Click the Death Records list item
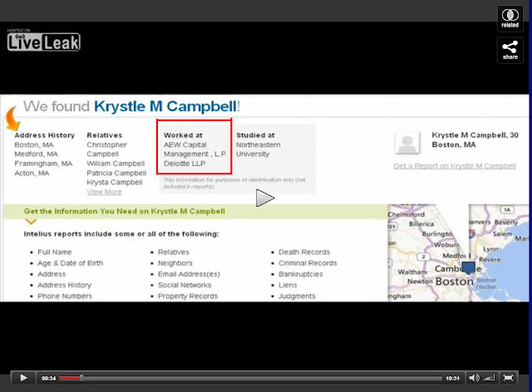The height and width of the screenshot is (392, 532). click(x=304, y=252)
